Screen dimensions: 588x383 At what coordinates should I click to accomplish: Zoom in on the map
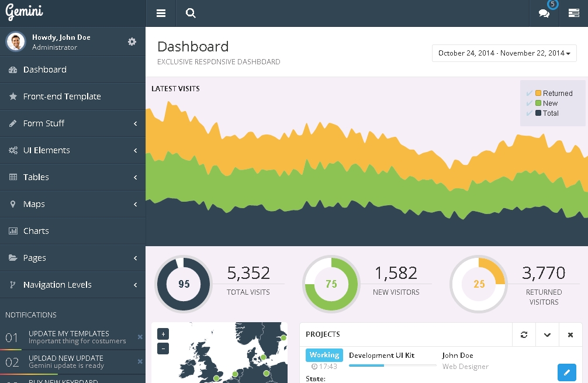[163, 334]
